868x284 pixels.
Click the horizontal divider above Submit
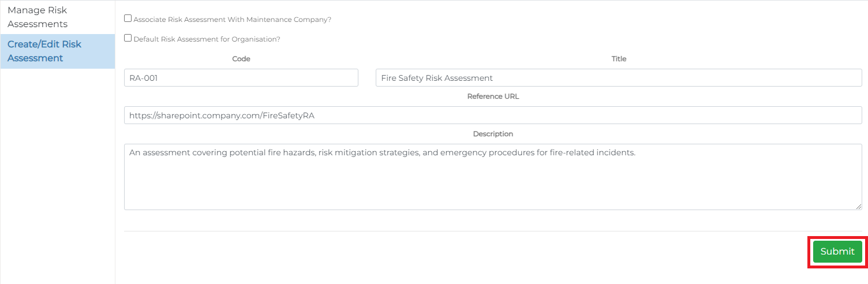pyautogui.click(x=493, y=231)
